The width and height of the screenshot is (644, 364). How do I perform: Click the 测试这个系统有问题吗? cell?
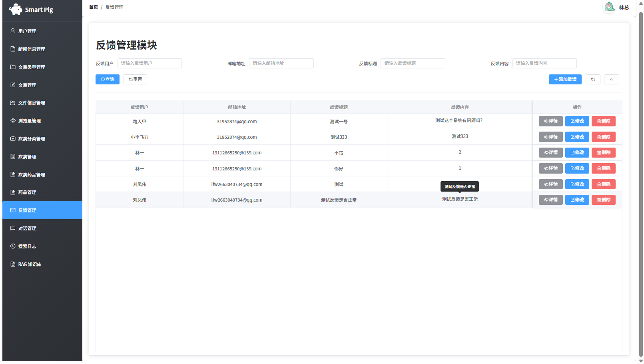[x=459, y=121]
